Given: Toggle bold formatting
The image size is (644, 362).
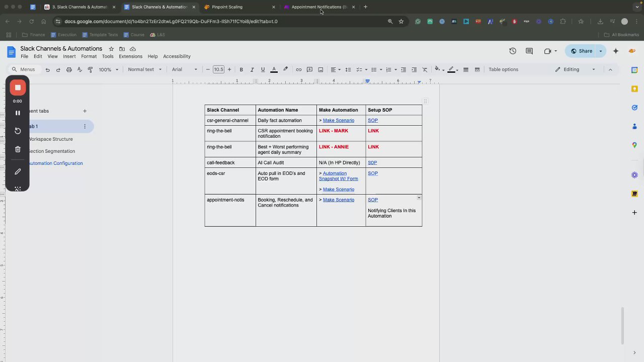Looking at the screenshot, I should pos(241,69).
